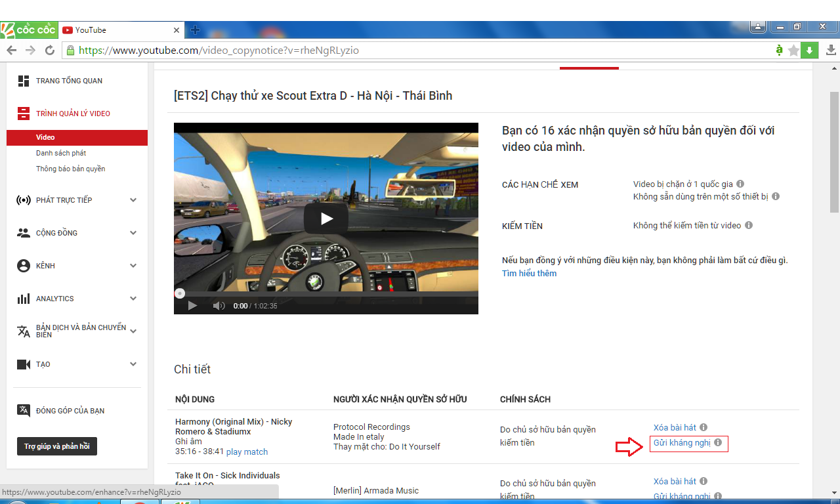Click Trợ giúp và phản hồi button
This screenshot has width=840, height=504.
point(57,446)
